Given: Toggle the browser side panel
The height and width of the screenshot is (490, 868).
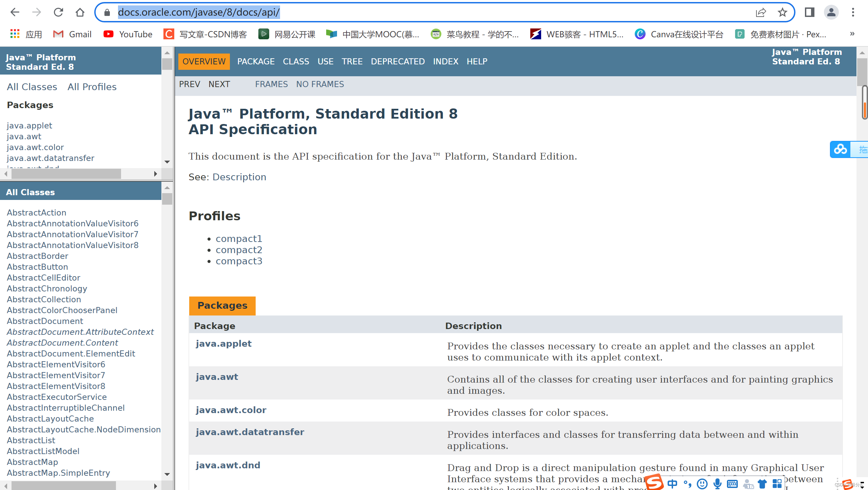Looking at the screenshot, I should tap(809, 12).
